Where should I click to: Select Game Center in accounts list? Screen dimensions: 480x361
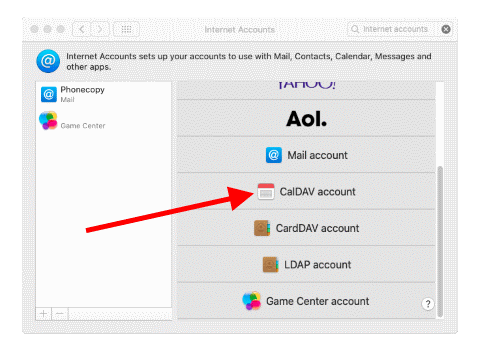[x=104, y=121]
